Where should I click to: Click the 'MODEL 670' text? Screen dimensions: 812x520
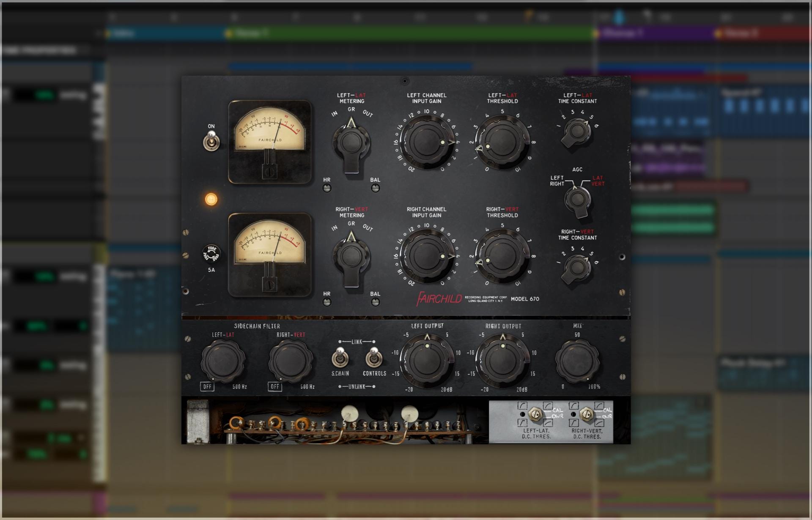[x=525, y=299]
